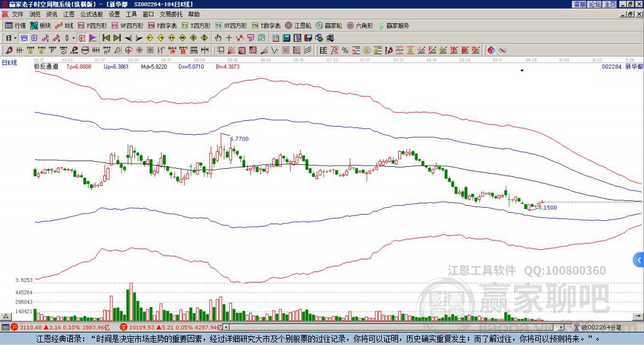Open the 公式选股 menu
644x345 pixels.
[92, 14]
